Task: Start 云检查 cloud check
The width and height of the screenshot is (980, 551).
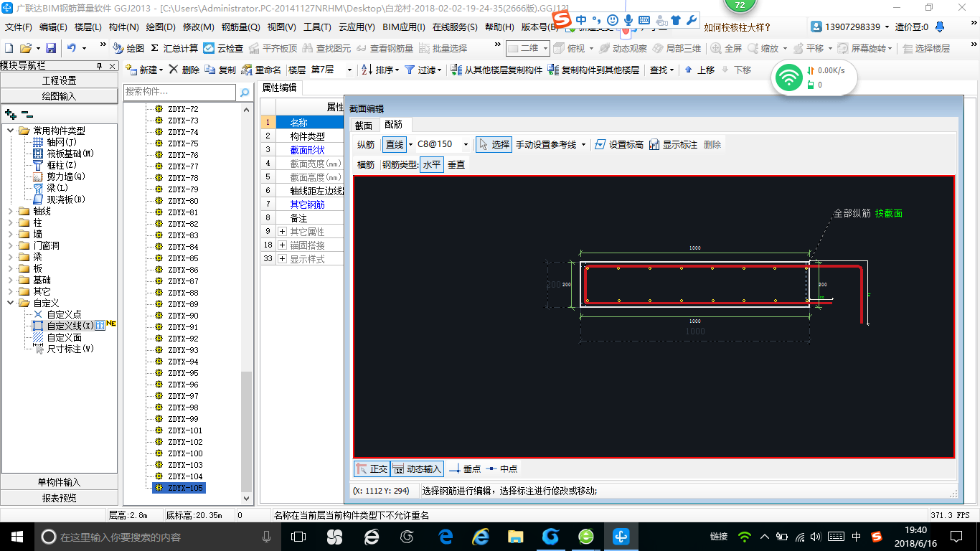Action: pyautogui.click(x=223, y=48)
